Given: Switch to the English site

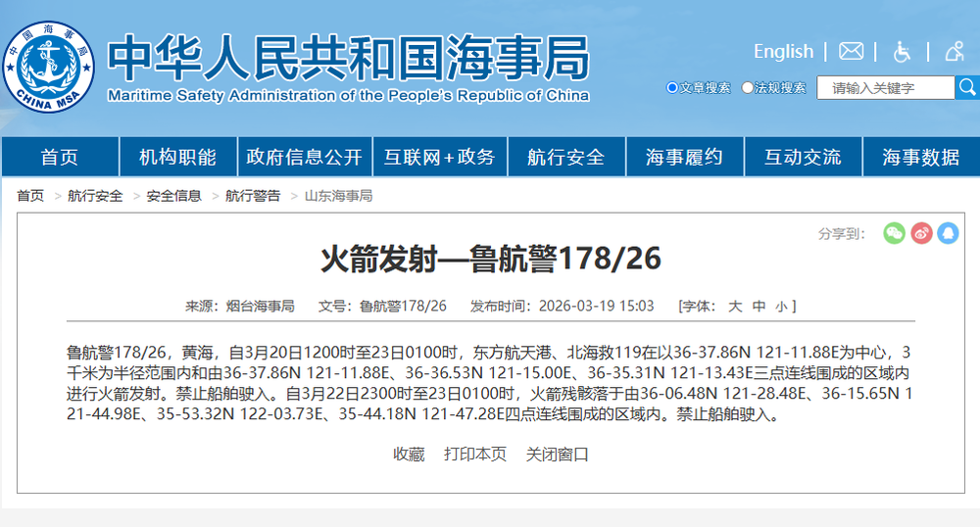Looking at the screenshot, I should [783, 51].
